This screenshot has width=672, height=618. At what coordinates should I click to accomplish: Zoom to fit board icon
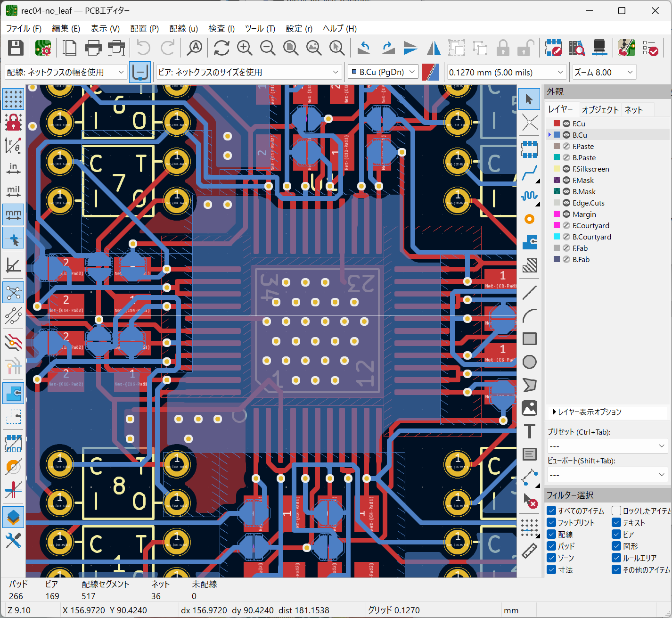(x=291, y=48)
